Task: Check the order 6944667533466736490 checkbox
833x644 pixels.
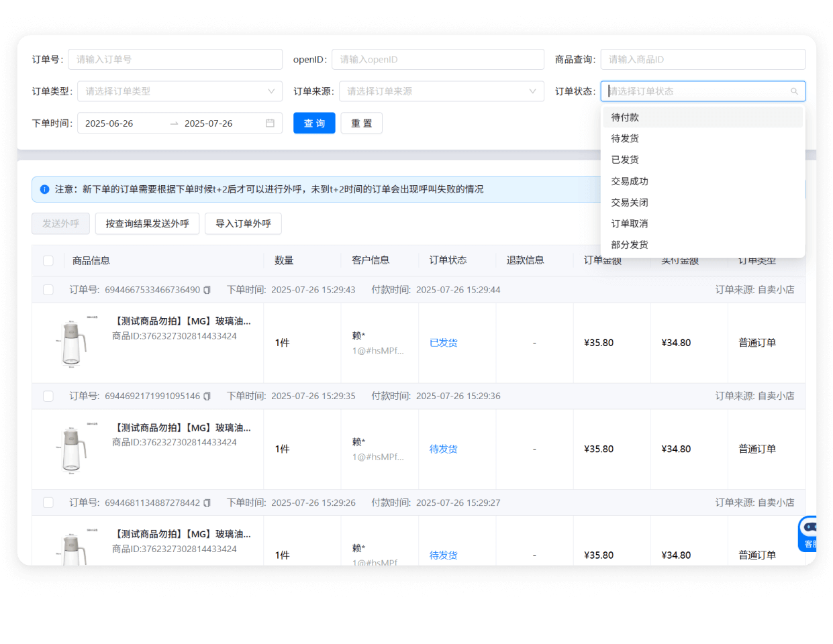Action: tap(48, 290)
